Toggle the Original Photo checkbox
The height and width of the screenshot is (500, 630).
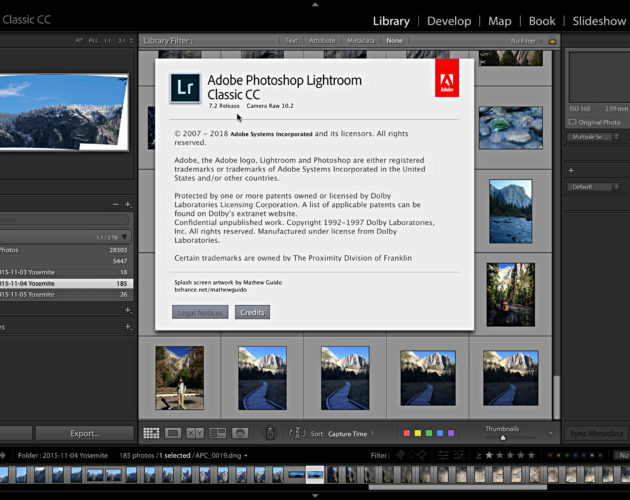point(572,122)
